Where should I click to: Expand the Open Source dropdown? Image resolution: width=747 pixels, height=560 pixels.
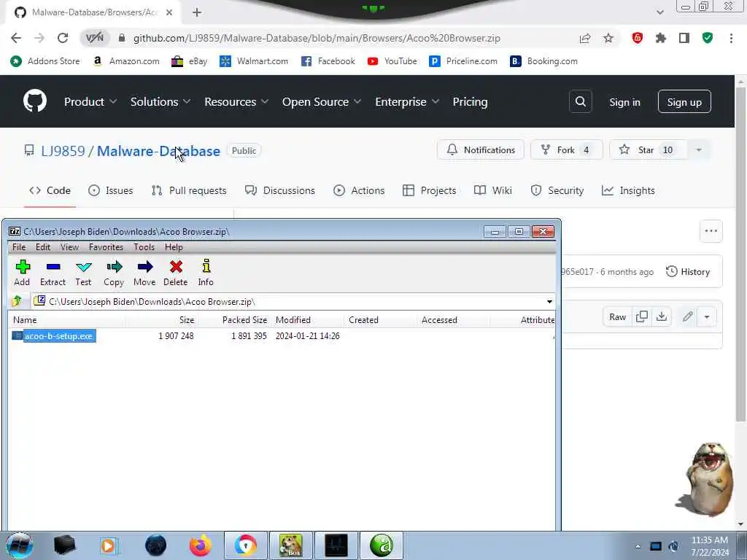322,102
